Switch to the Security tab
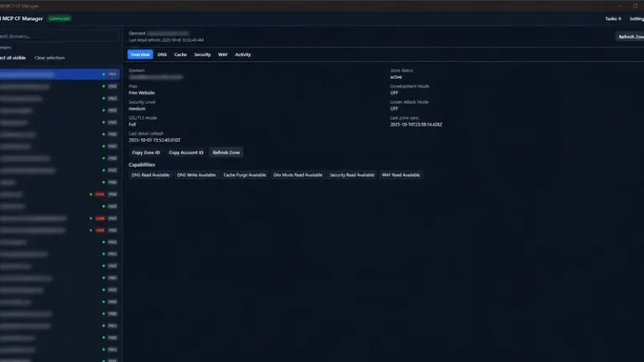644x362 pixels. click(202, 54)
